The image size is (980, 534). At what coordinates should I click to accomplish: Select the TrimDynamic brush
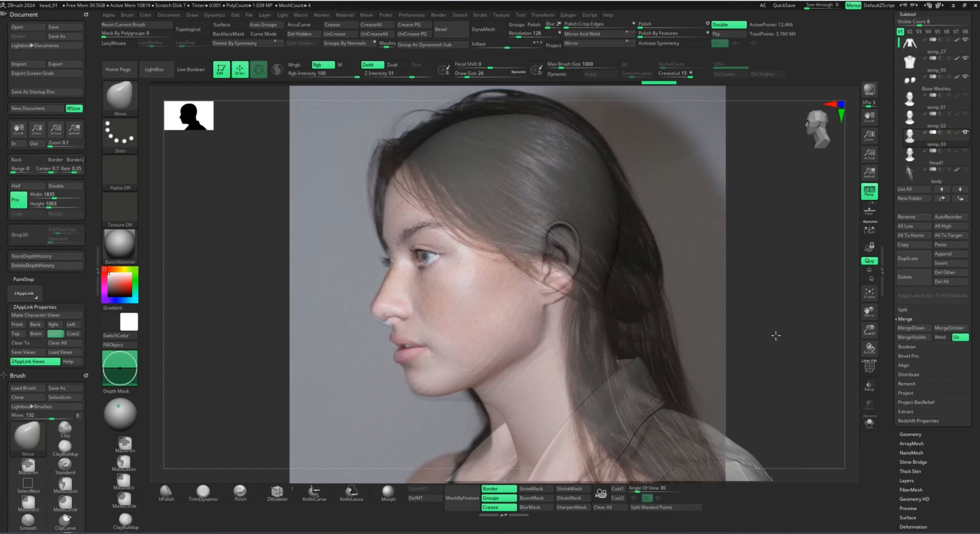(203, 491)
